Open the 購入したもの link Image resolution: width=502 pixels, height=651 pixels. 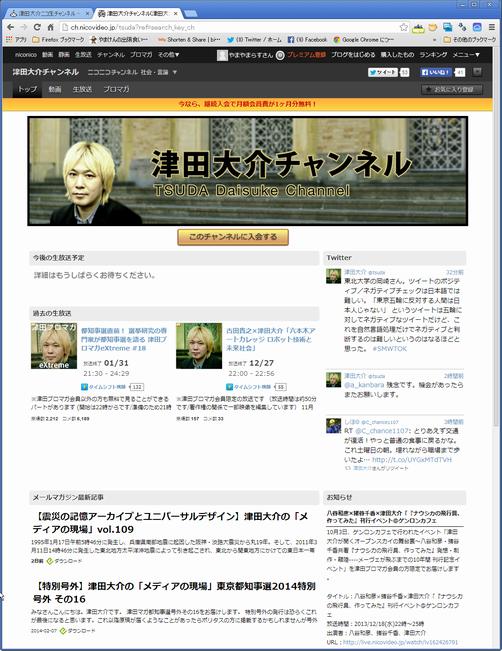click(x=397, y=54)
